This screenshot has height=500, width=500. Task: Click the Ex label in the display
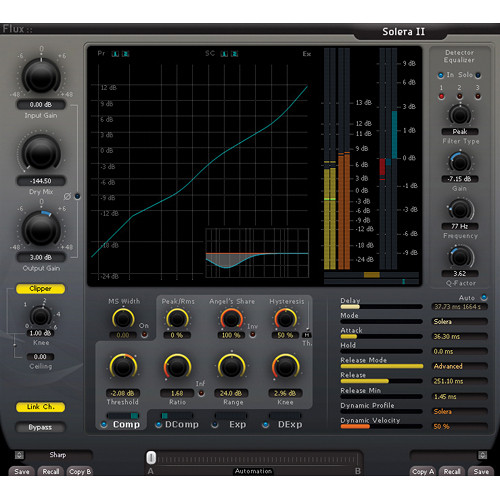click(x=307, y=54)
